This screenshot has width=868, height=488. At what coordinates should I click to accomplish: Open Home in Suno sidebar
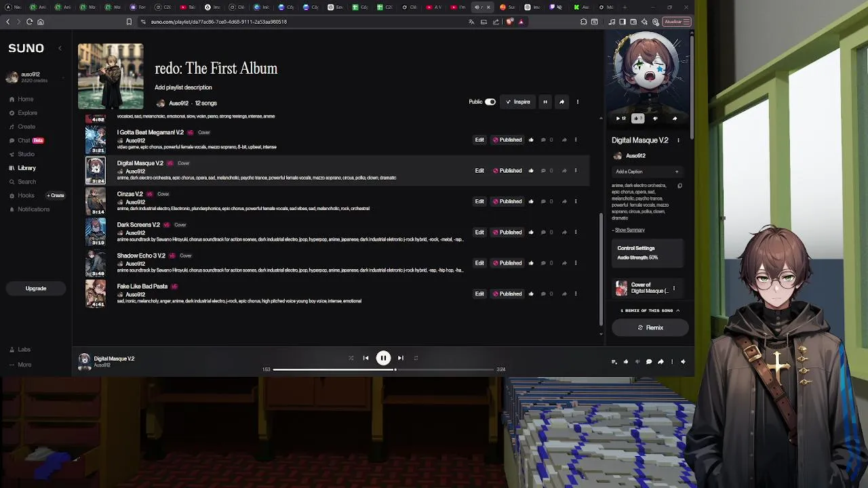pos(22,99)
